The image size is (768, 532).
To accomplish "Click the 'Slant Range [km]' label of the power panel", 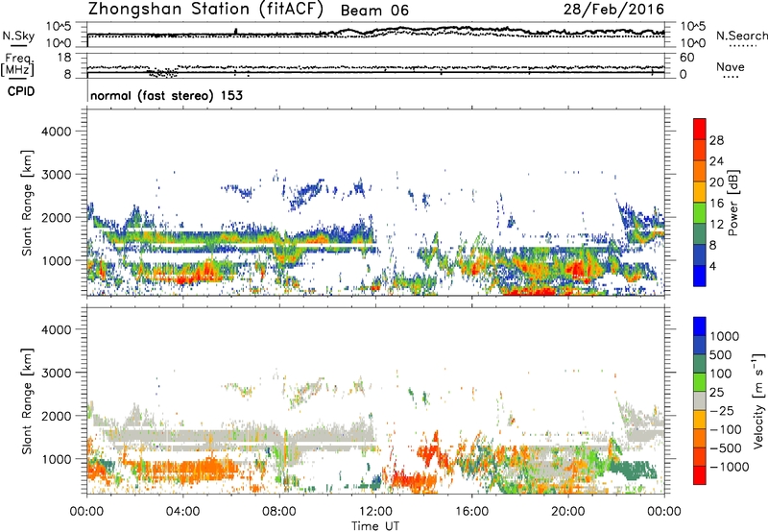I will pyautogui.click(x=27, y=203).
